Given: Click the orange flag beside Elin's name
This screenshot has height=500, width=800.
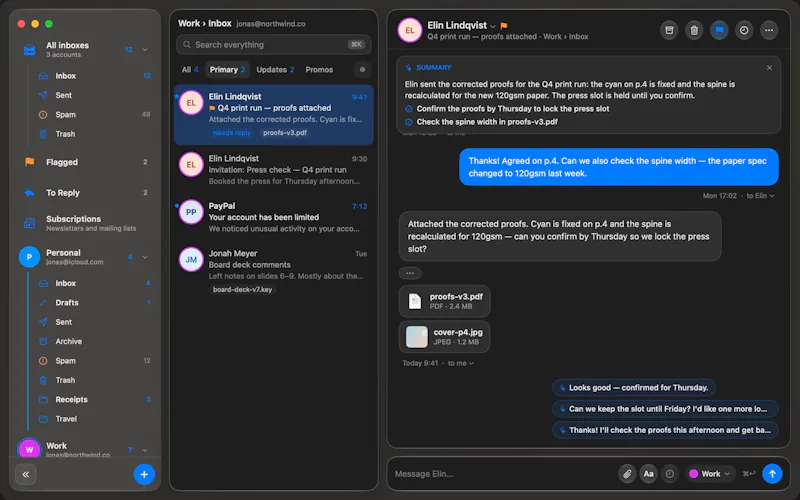Looking at the screenshot, I should pos(504,26).
